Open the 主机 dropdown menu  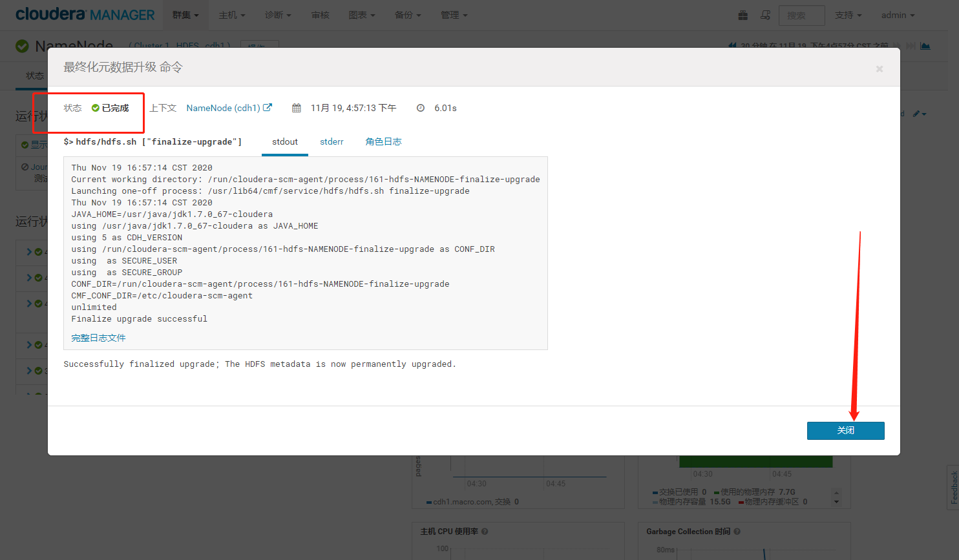[x=232, y=15]
